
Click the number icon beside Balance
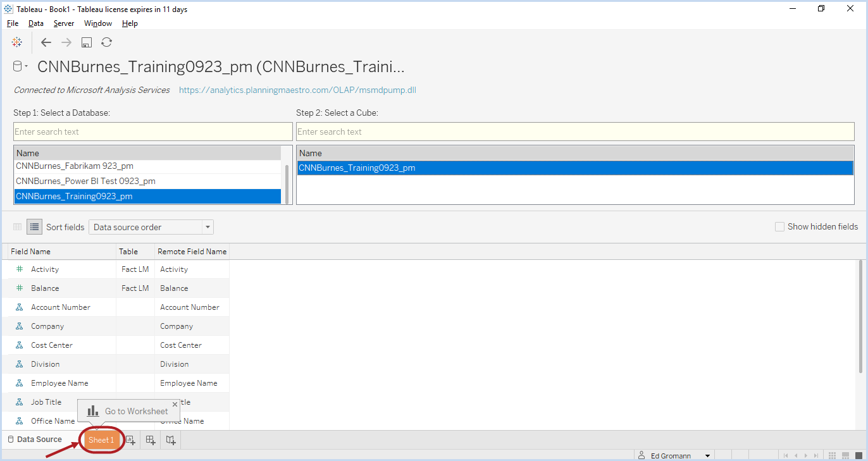pyautogui.click(x=19, y=288)
